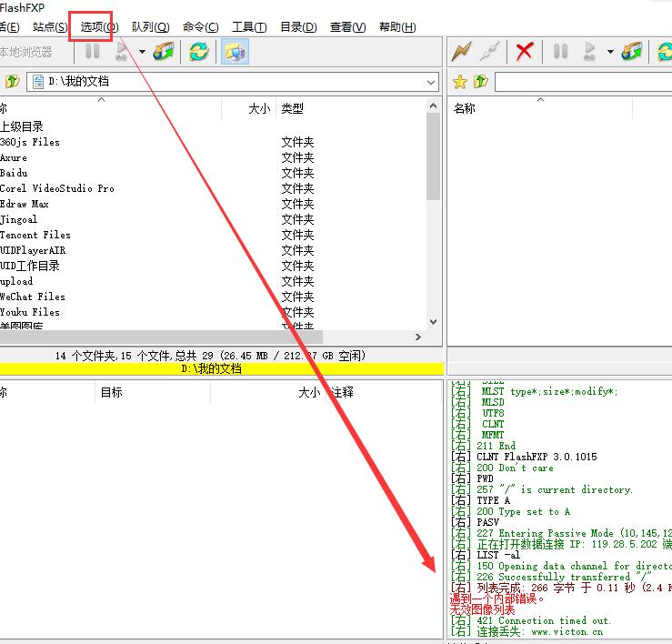Viewport: 672px width, 644px height.
Task: Click the left list vertical scrollbar thumb
Action: pyautogui.click(x=433, y=156)
